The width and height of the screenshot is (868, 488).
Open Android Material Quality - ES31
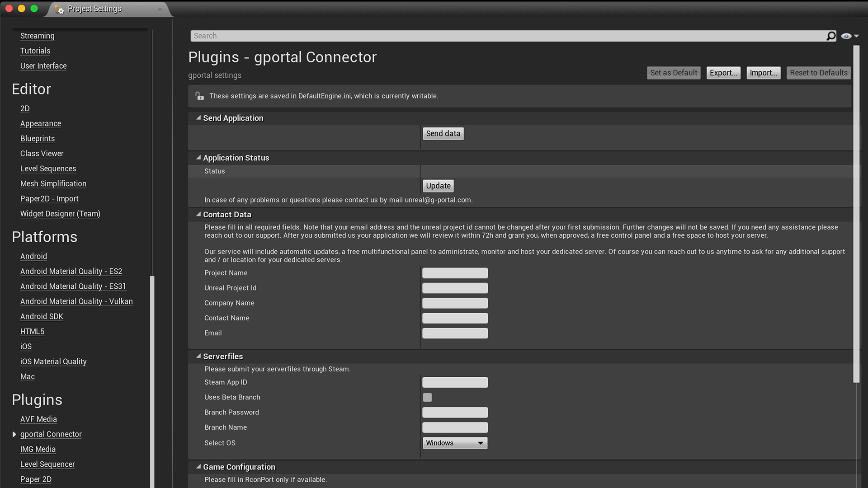coord(73,286)
